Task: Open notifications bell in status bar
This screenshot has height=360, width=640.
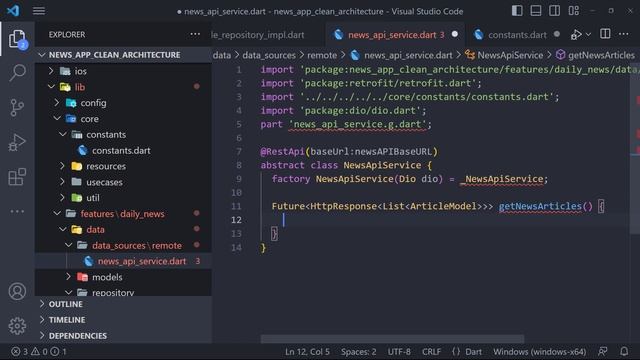Action: [624, 351]
